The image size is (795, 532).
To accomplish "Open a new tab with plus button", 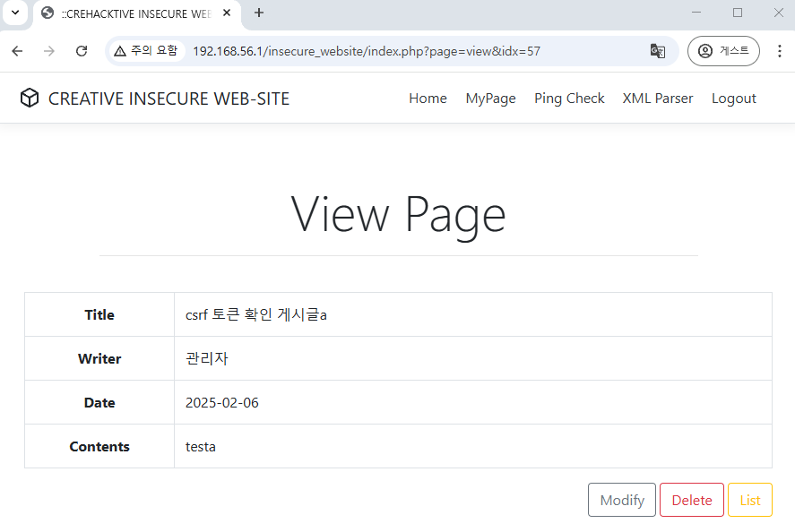I will tap(259, 13).
